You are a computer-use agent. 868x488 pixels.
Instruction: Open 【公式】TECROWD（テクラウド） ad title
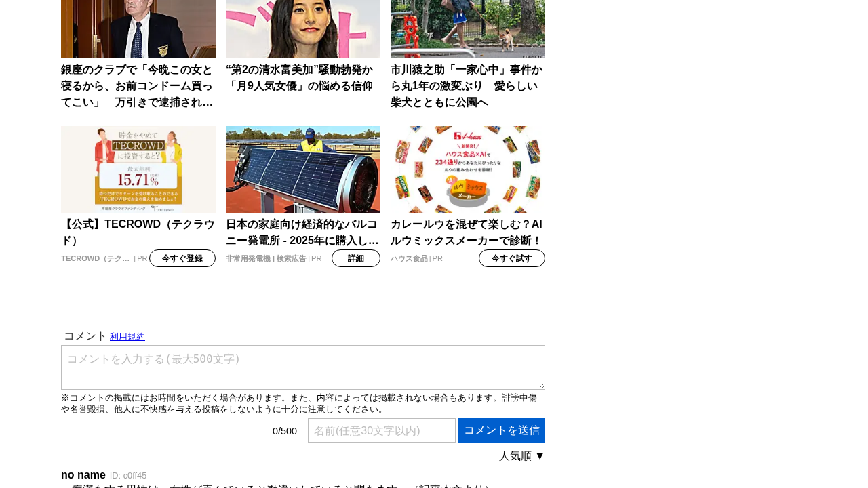click(138, 232)
